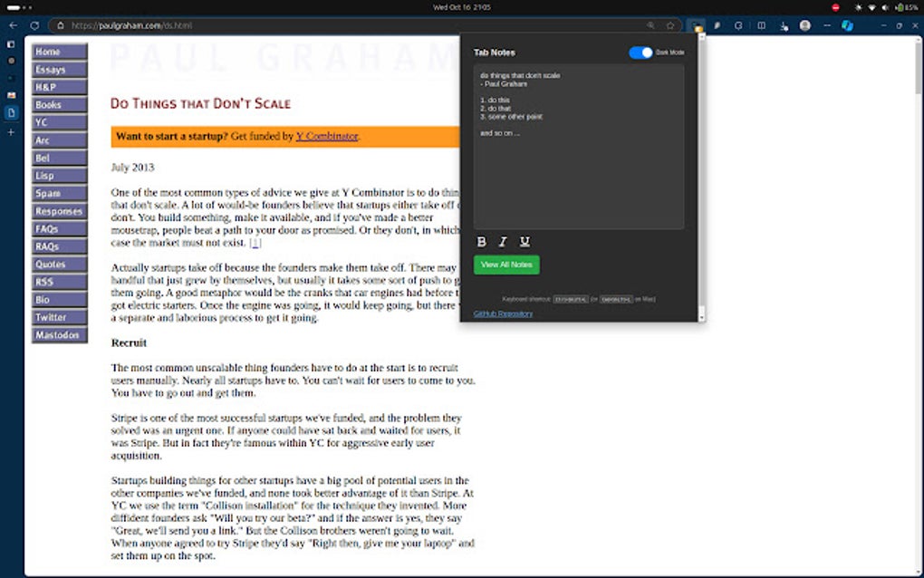
Task: Open the Y Combinator link
Action: tap(326, 136)
